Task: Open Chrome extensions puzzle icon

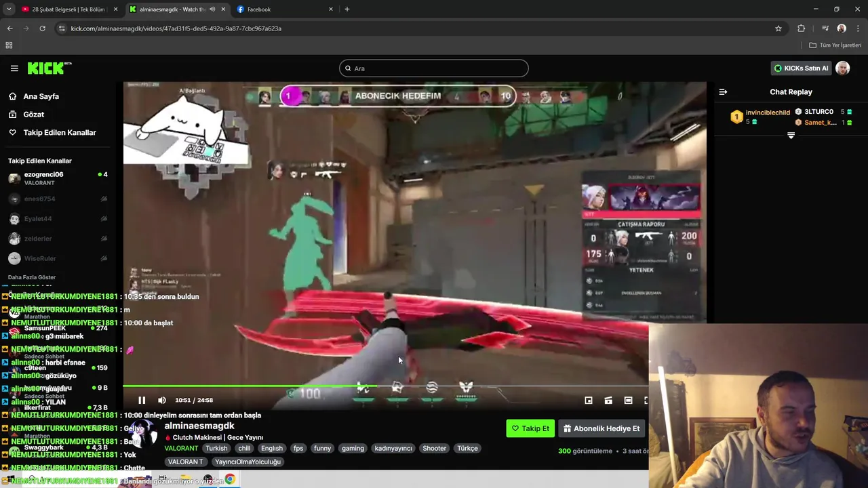Action: (x=802, y=28)
